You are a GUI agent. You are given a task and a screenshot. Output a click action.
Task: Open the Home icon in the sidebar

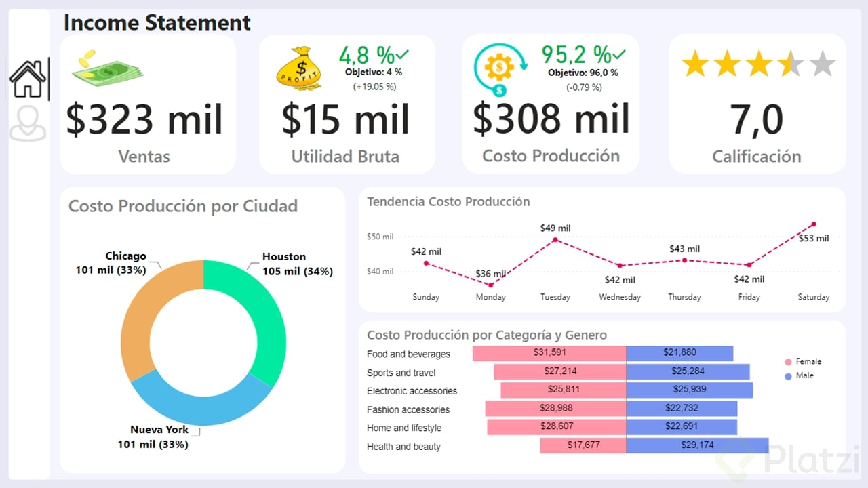click(x=28, y=78)
